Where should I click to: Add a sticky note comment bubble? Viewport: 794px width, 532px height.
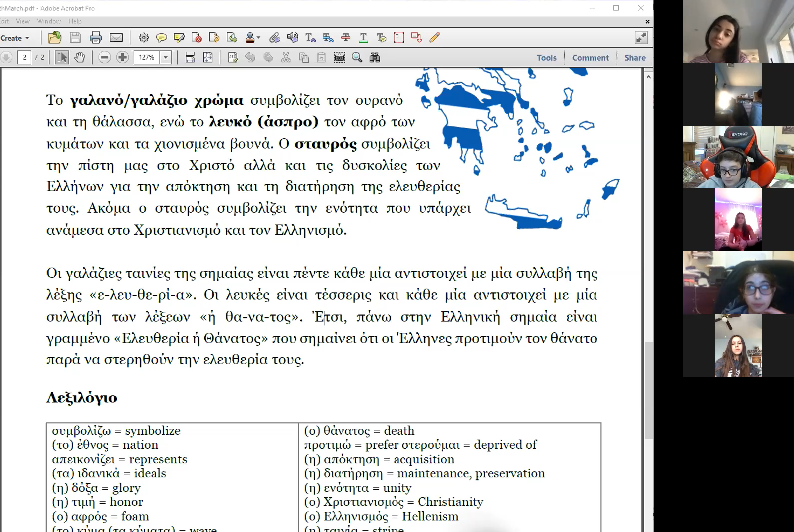pos(161,38)
